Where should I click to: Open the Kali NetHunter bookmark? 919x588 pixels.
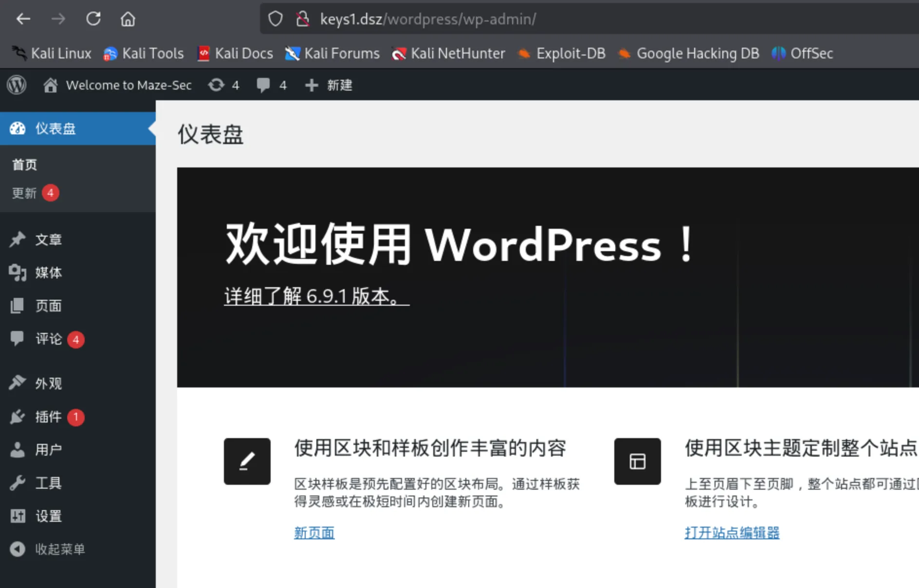(448, 53)
